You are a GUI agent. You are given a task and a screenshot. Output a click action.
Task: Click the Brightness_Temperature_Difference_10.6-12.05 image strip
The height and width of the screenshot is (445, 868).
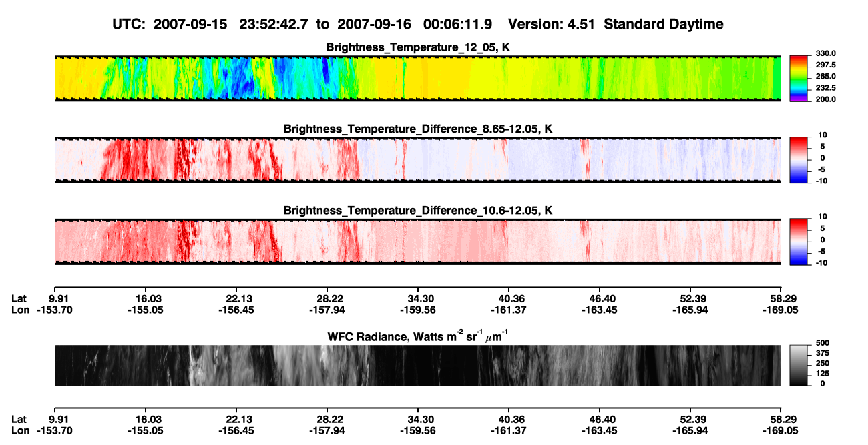point(417,242)
